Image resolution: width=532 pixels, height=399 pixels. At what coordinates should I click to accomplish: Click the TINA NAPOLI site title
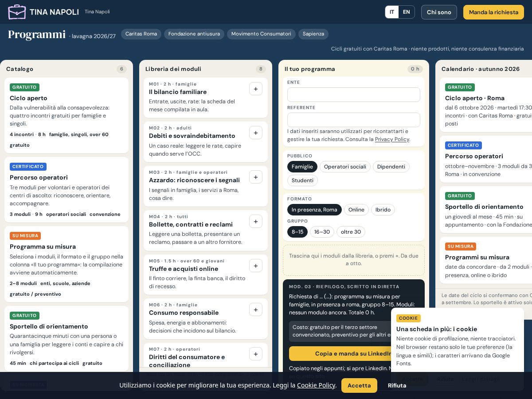coord(54,12)
